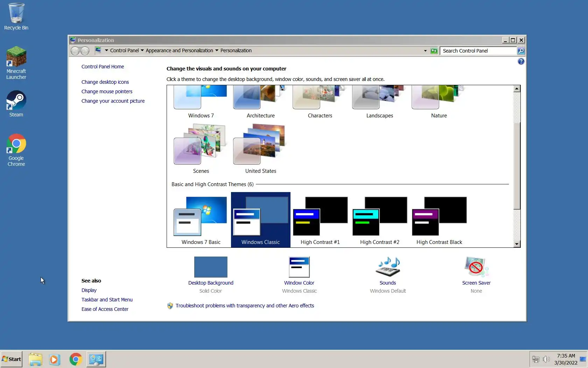The image size is (588, 368).
Task: Click the Show desktop tray button
Action: tap(583, 359)
